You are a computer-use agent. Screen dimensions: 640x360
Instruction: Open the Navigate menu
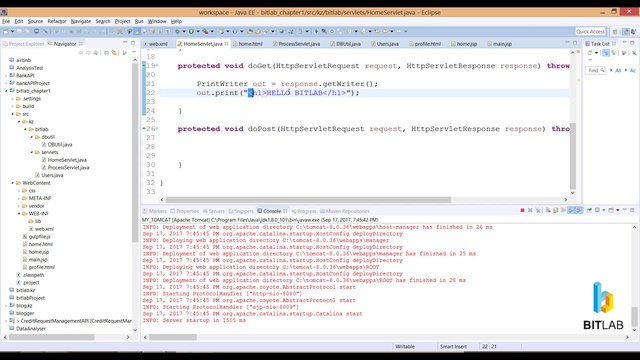pos(81,21)
